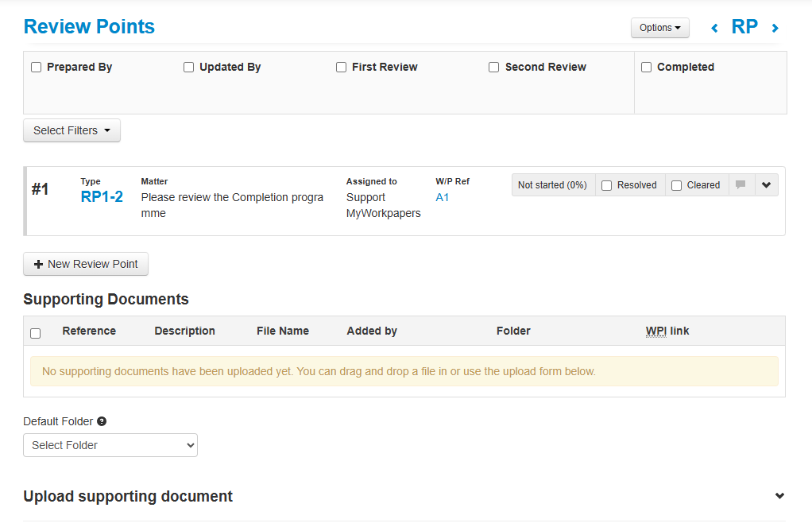Viewport: 812px width, 527px height.
Task: Open the RP1-2 type link
Action: (x=102, y=197)
